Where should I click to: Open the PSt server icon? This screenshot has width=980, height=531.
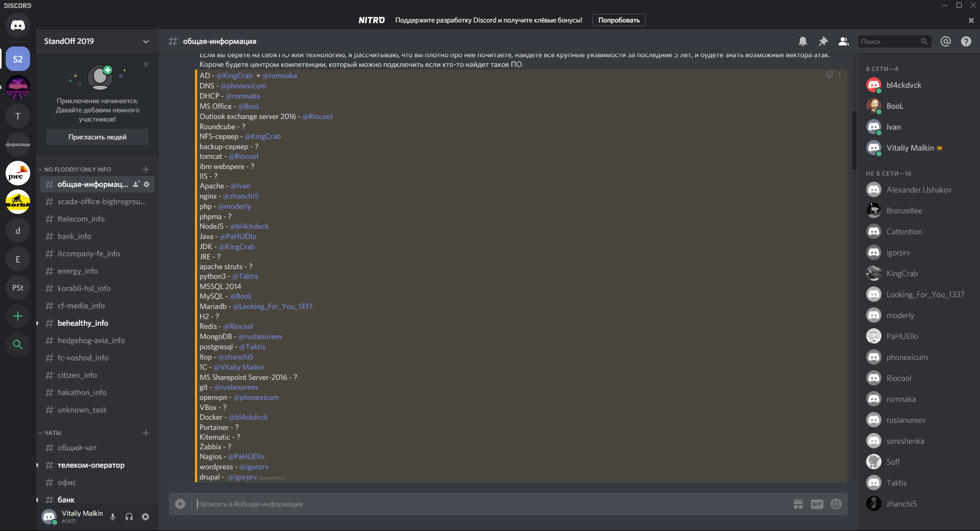[x=18, y=287]
